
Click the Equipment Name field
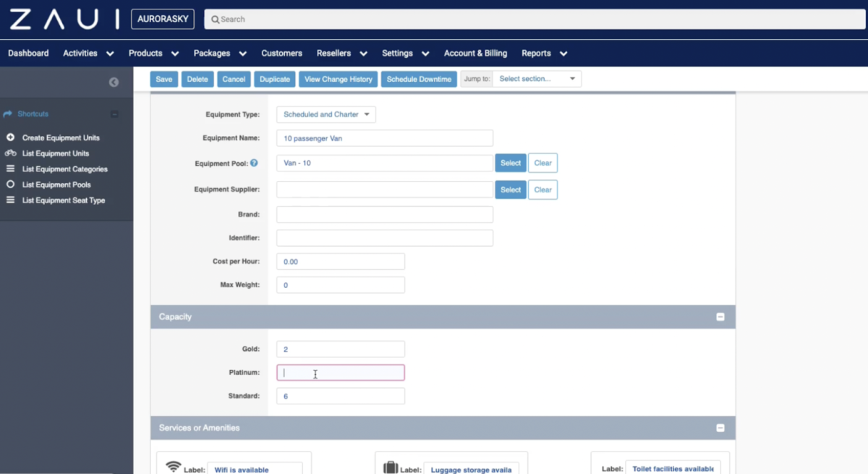pyautogui.click(x=385, y=138)
